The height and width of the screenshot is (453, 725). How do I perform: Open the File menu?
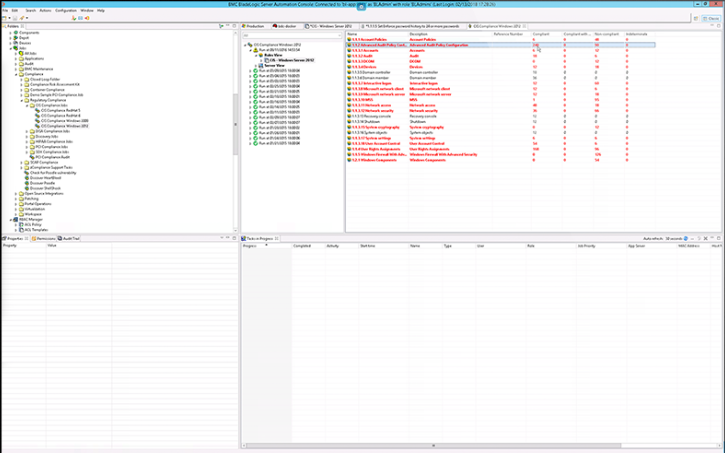coord(5,10)
